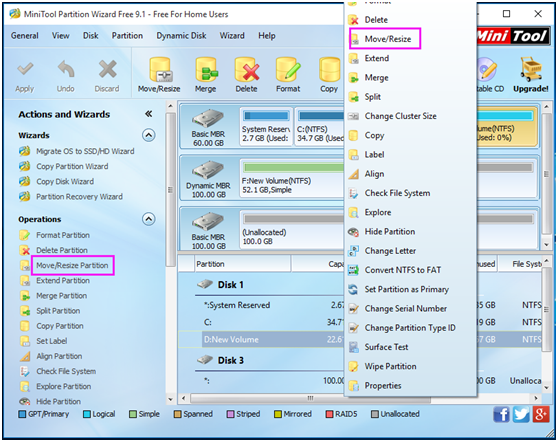The image size is (558, 442).
Task: Click Format Partition operation
Action: 63,235
